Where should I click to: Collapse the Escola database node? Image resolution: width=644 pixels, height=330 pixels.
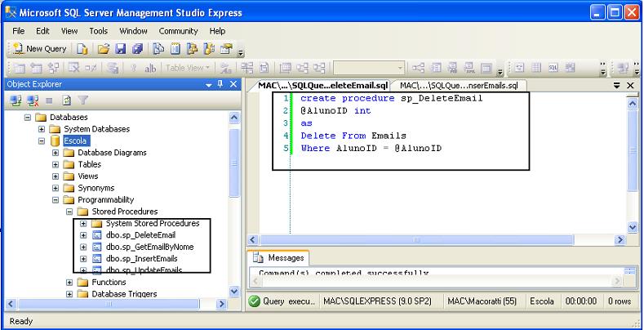click(42, 141)
